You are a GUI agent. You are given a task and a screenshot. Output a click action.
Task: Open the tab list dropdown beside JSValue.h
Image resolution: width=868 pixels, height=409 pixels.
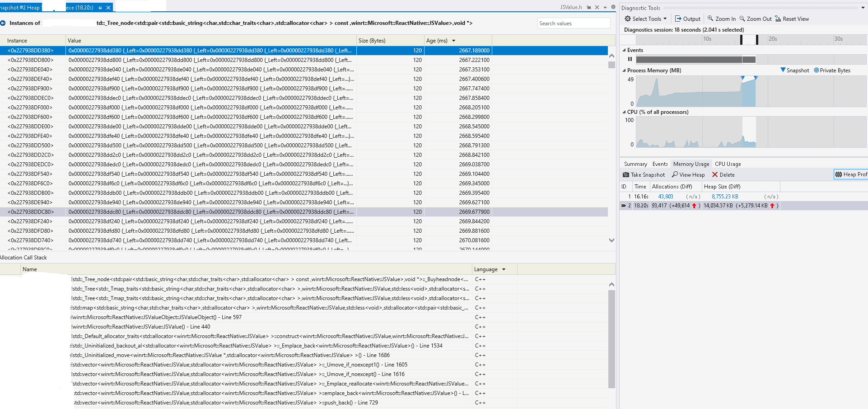coord(605,7)
